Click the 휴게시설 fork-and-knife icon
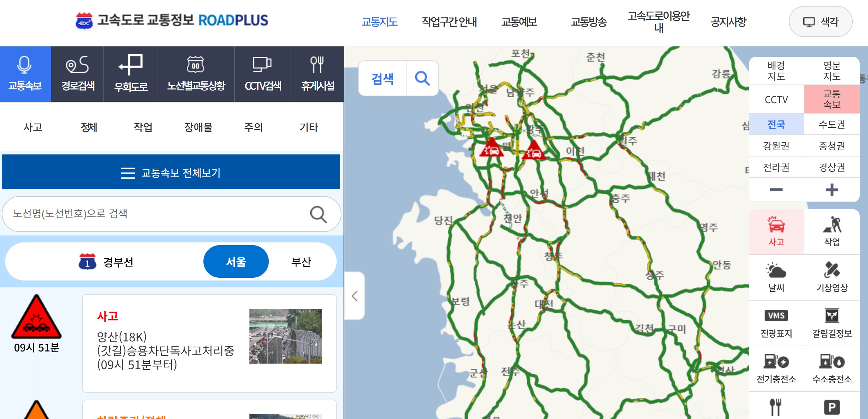Image resolution: width=868 pixels, height=419 pixels. [317, 65]
